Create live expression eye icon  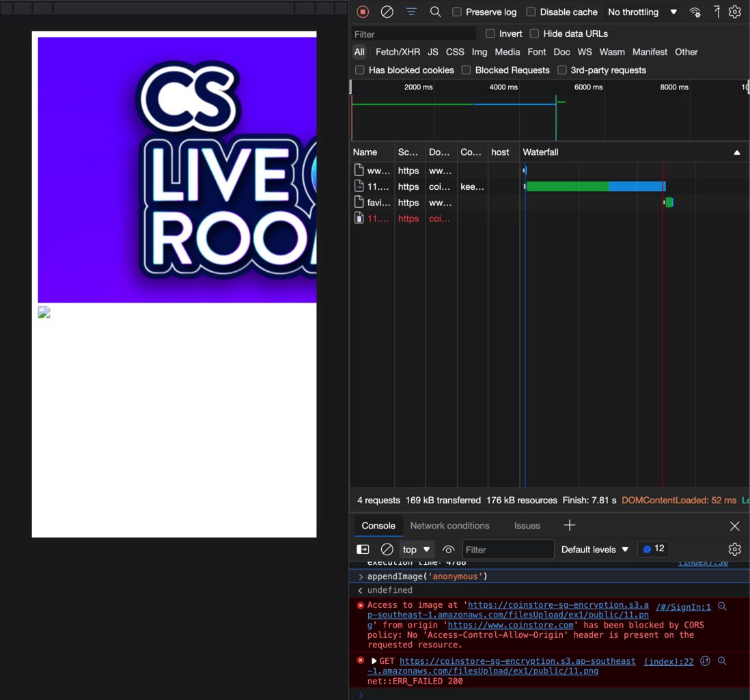(448, 549)
